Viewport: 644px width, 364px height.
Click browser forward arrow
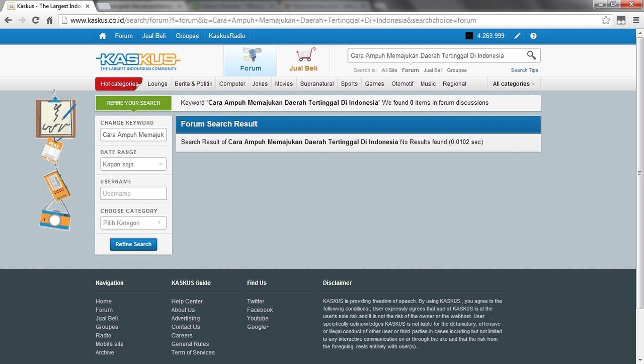[22, 20]
